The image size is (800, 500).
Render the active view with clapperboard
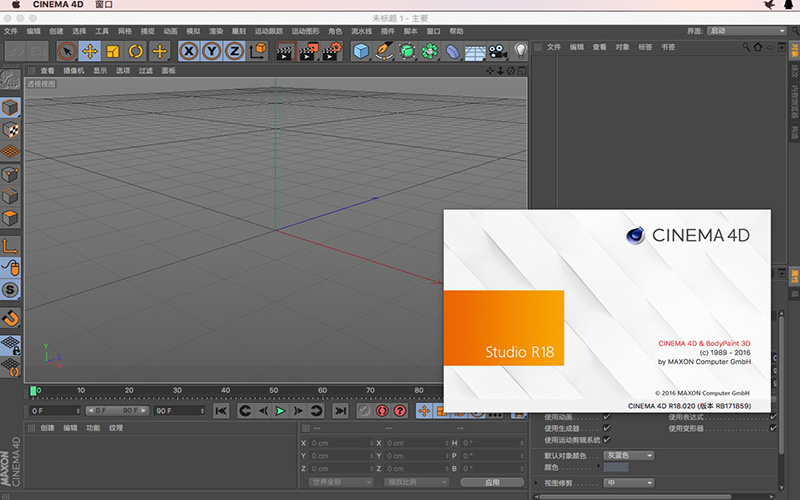point(285,52)
